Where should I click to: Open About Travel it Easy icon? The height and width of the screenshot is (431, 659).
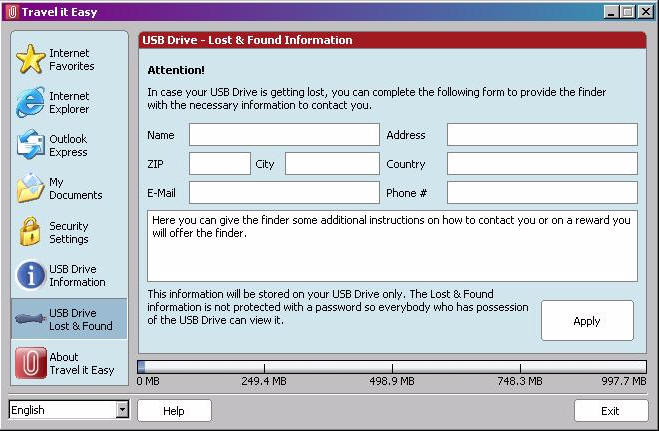pos(31,362)
